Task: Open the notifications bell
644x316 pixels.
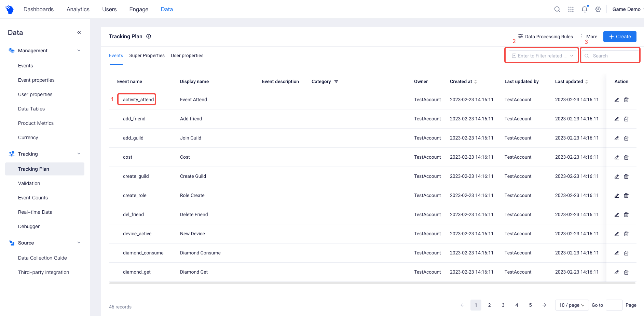Action: (585, 9)
